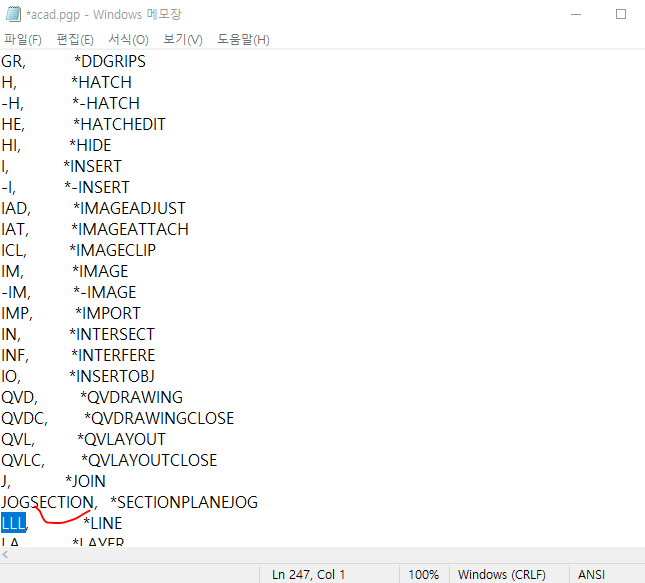Image resolution: width=645 pixels, height=583 pixels.
Task: Click the horizontal scrollbar left arrow
Action: coord(5,555)
